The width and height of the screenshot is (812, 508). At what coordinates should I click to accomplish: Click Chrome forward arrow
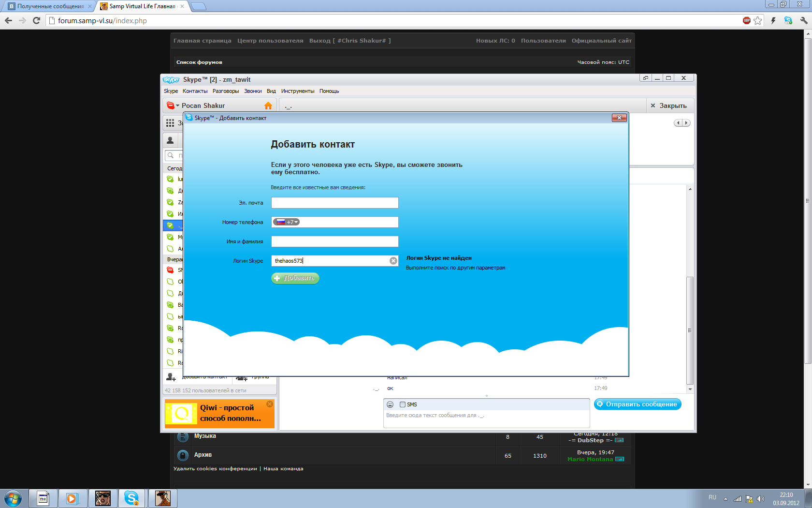coord(22,20)
